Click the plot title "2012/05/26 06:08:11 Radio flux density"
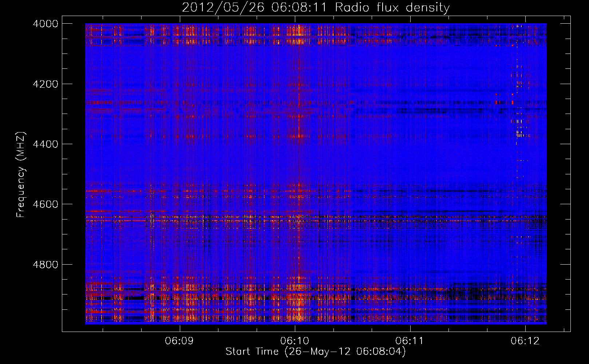Image resolution: width=589 pixels, height=364 pixels. point(316,7)
